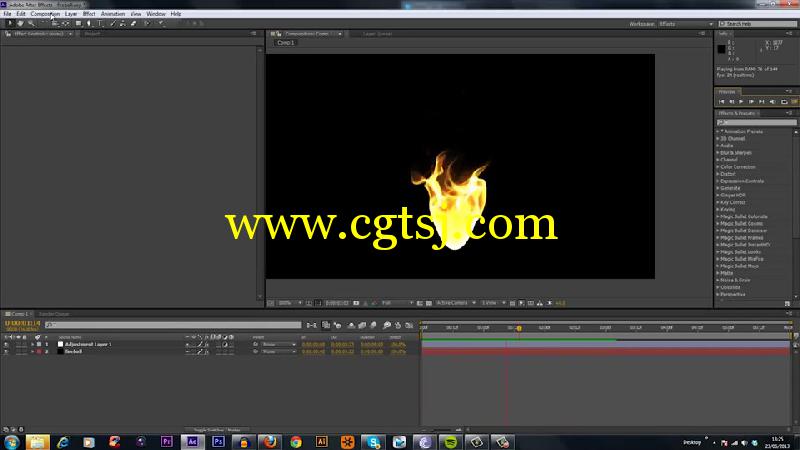The width and height of the screenshot is (800, 450).
Task: Start RAM Preview in Preview panel
Action: [x=794, y=102]
